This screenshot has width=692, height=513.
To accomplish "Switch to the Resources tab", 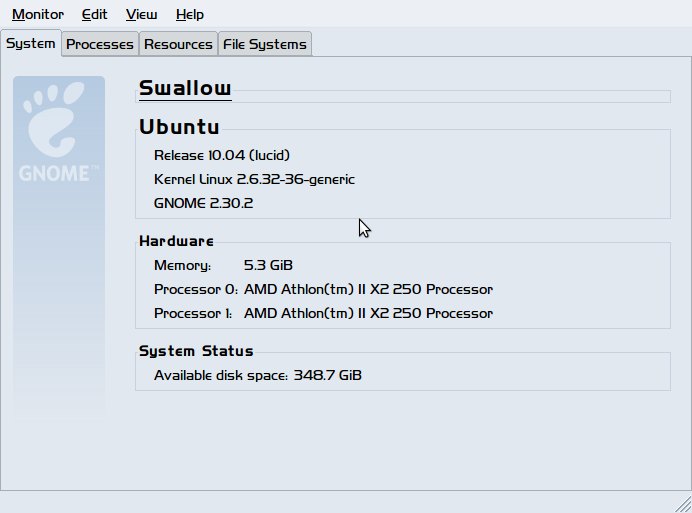I will tap(178, 44).
